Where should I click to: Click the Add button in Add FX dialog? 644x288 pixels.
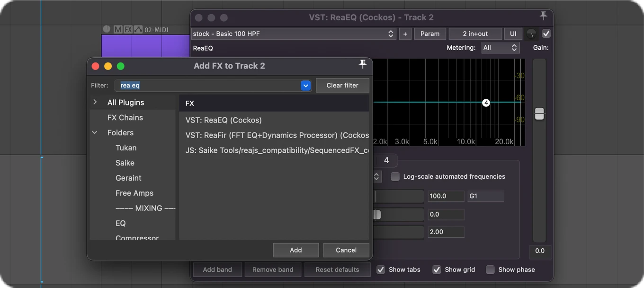[x=296, y=250]
